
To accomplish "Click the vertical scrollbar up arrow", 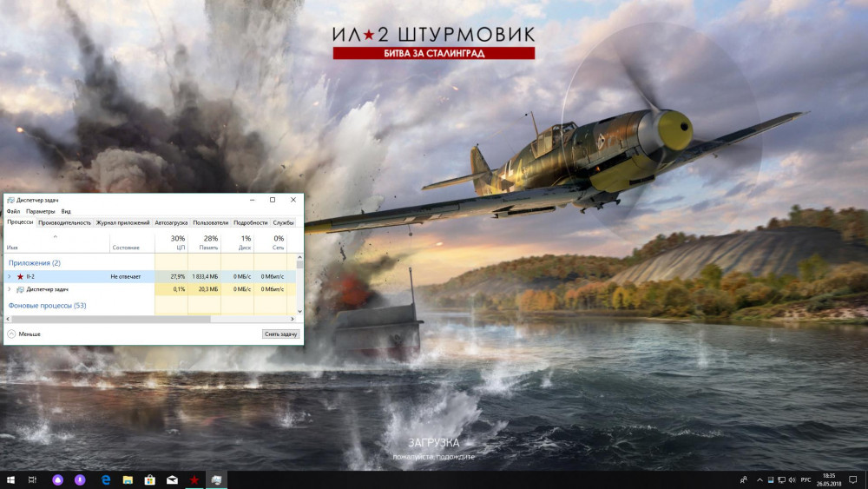I will pos(299,257).
